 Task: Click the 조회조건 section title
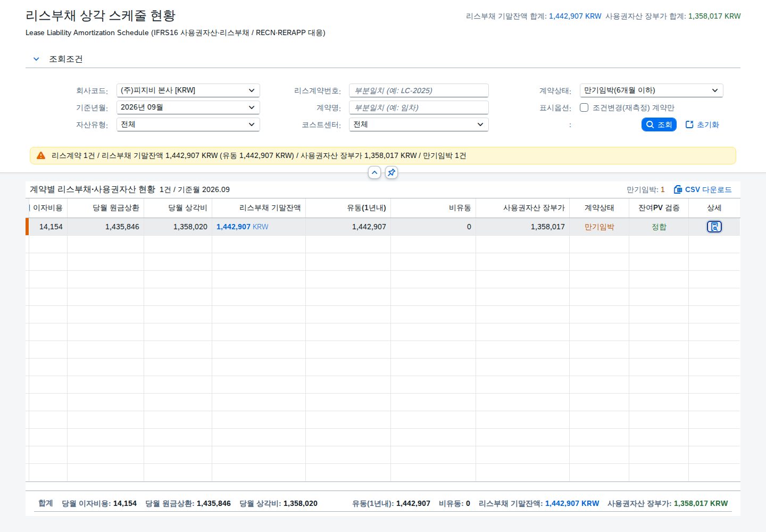66,59
